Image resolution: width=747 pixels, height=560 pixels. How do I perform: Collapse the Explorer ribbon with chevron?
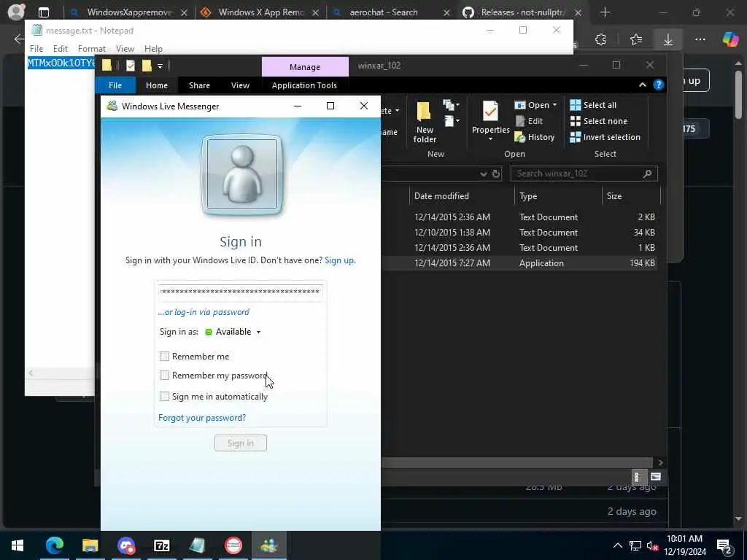click(x=642, y=85)
